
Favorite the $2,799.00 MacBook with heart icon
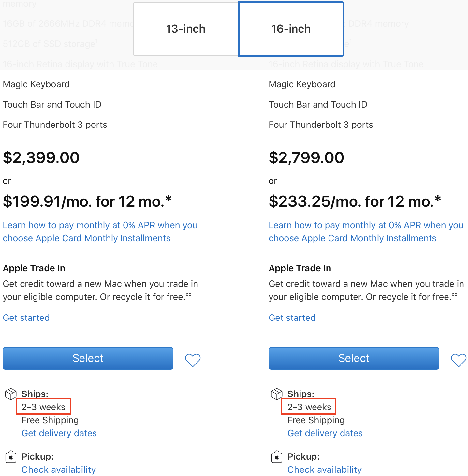[458, 360]
